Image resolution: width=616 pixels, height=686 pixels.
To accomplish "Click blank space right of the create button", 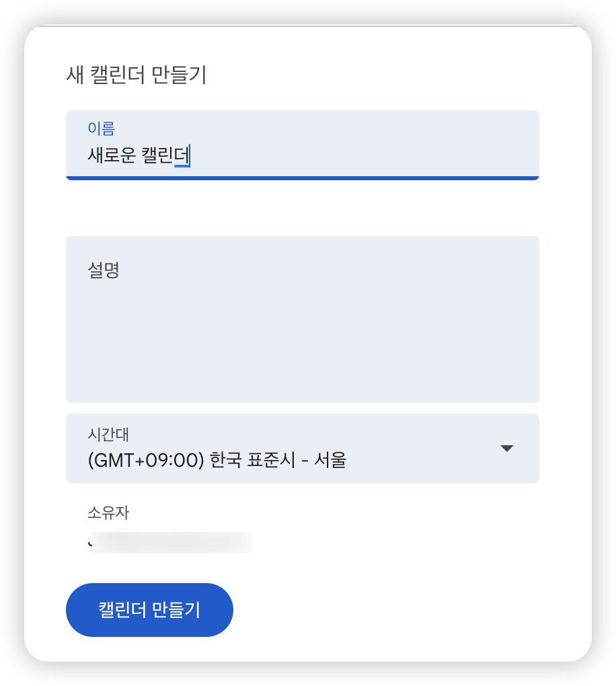I will (403, 610).
